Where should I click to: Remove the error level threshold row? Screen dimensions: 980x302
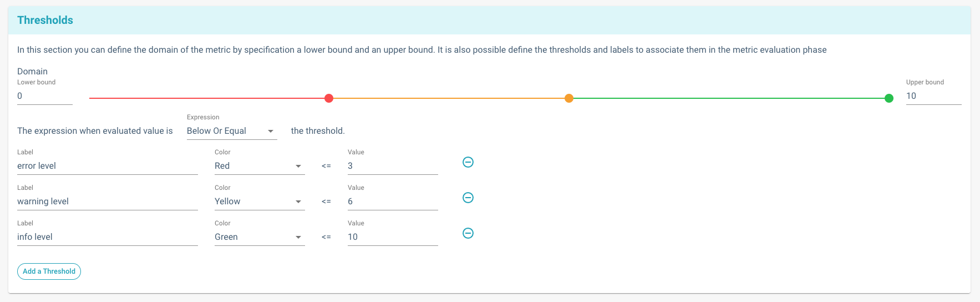click(x=468, y=162)
